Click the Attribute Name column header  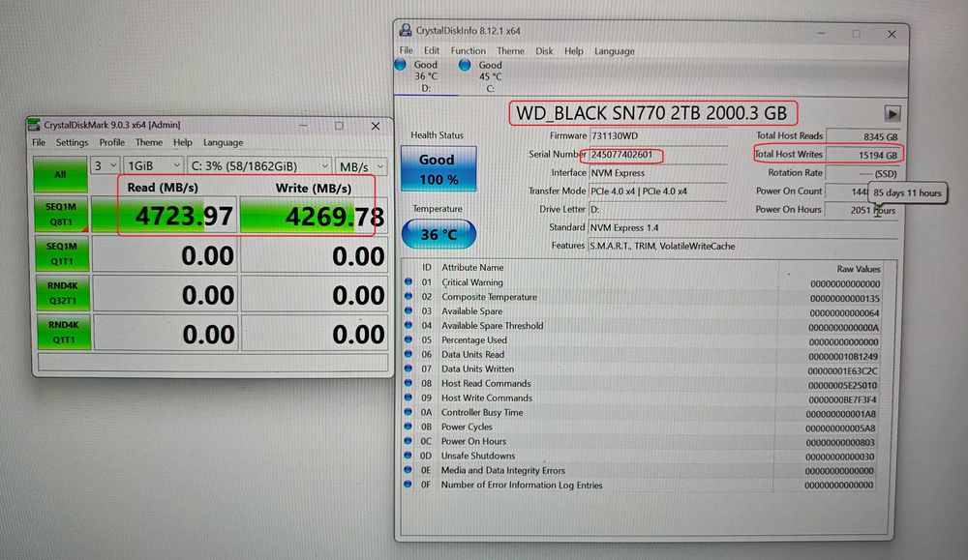pyautogui.click(x=472, y=267)
